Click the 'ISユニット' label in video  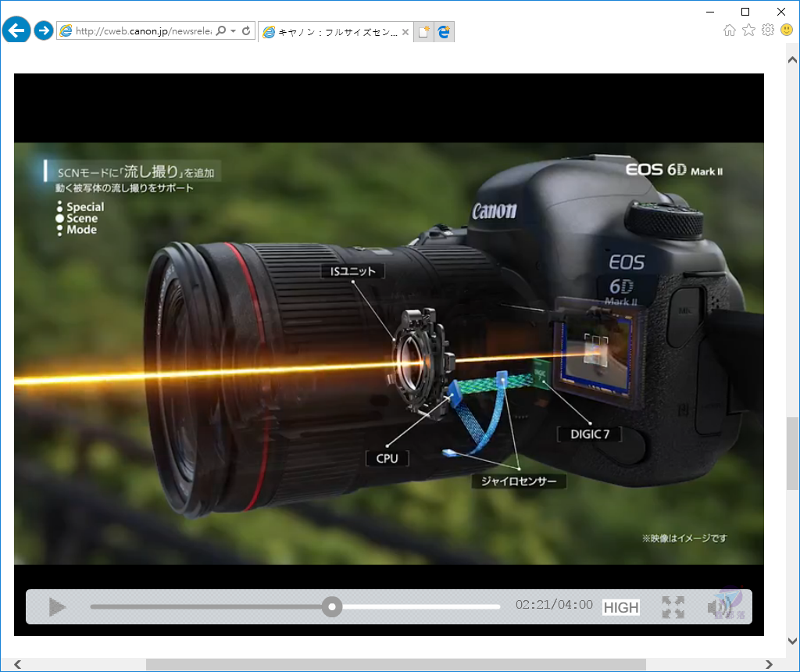[x=352, y=271]
